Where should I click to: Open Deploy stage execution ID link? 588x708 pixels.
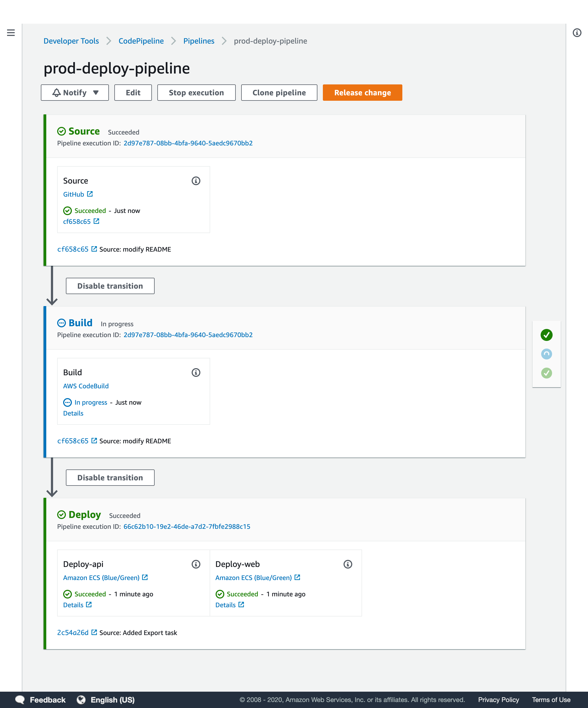(187, 527)
